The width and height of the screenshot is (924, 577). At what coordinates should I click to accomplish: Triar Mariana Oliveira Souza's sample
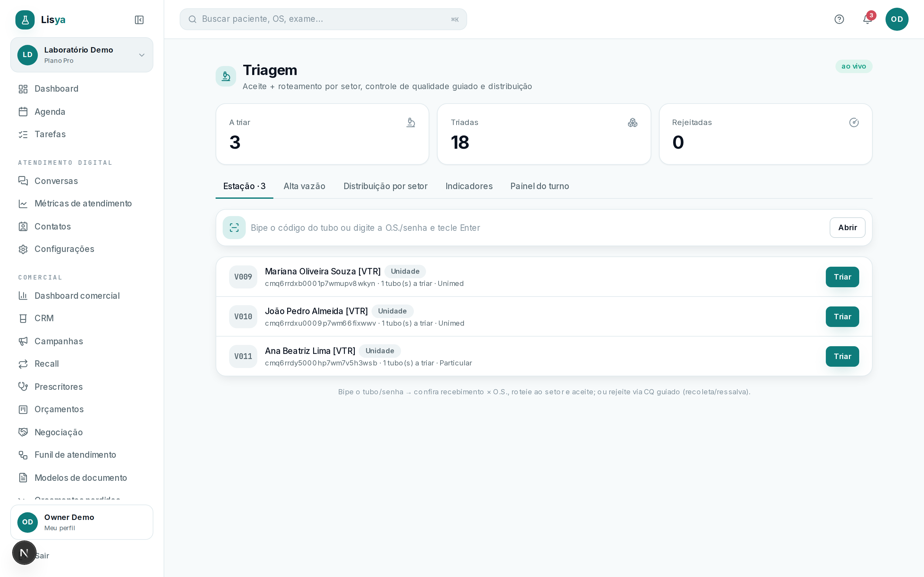click(x=842, y=277)
